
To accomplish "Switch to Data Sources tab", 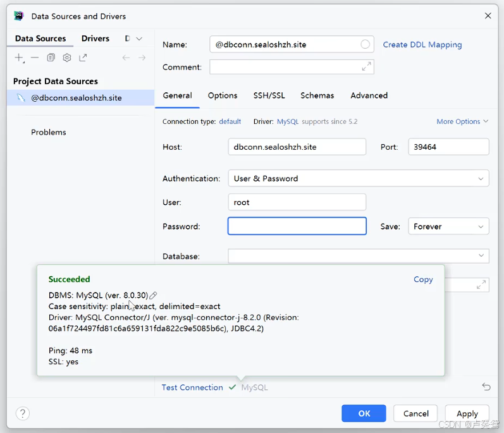I will (40, 39).
